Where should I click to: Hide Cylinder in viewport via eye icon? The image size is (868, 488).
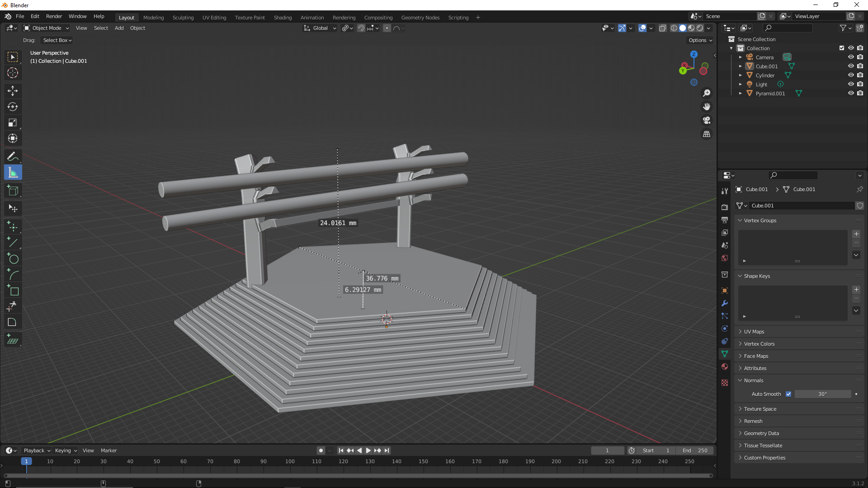point(851,75)
